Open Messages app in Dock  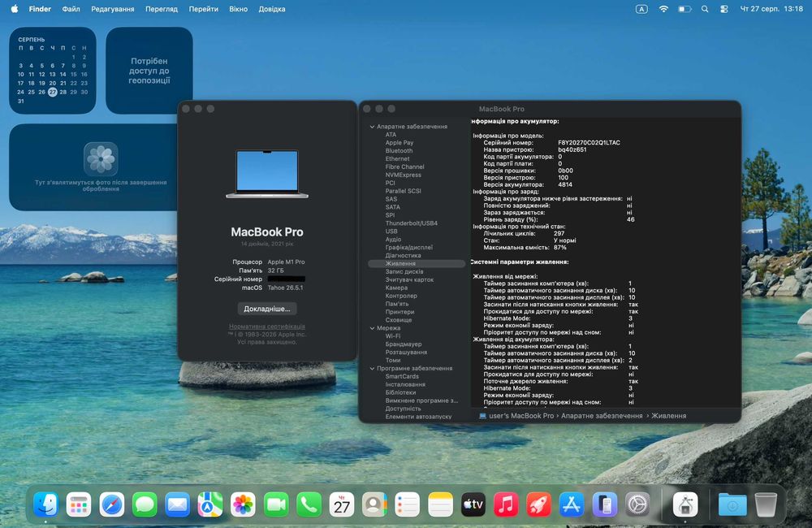[x=145, y=504]
